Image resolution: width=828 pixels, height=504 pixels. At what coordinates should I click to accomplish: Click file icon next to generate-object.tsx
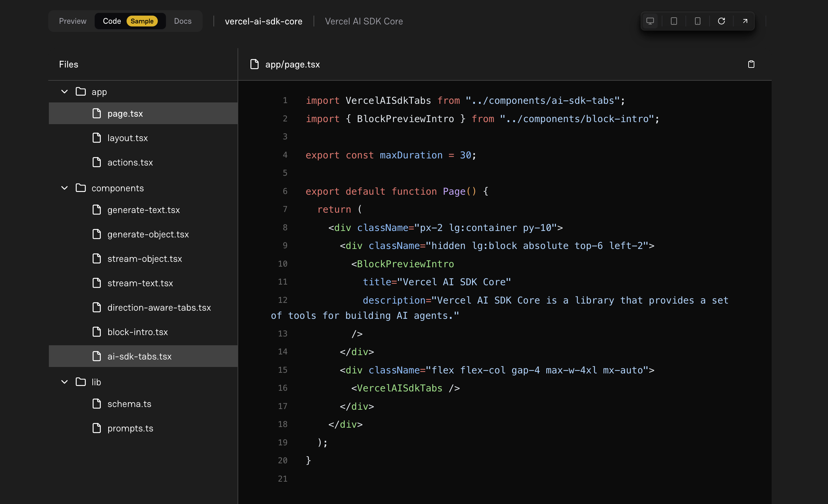97,234
